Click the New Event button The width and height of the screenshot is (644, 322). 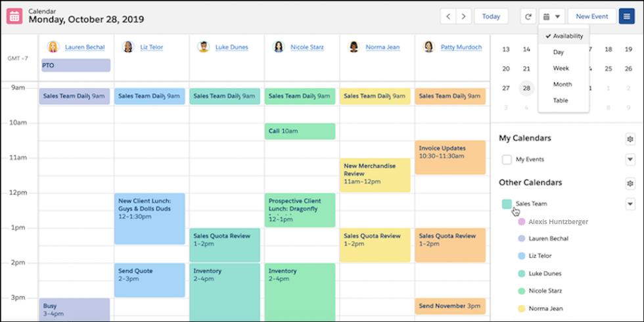(592, 16)
